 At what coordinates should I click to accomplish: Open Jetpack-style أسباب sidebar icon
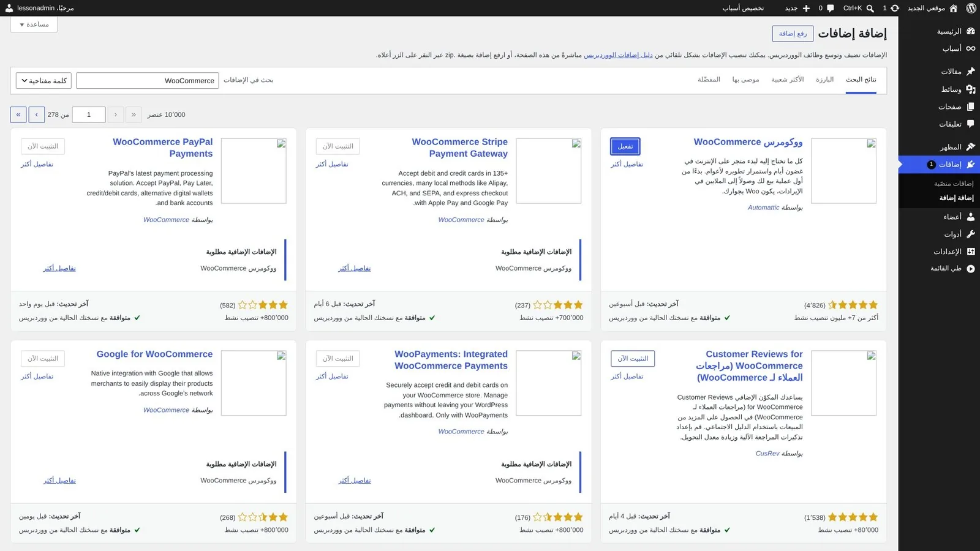[971, 48]
